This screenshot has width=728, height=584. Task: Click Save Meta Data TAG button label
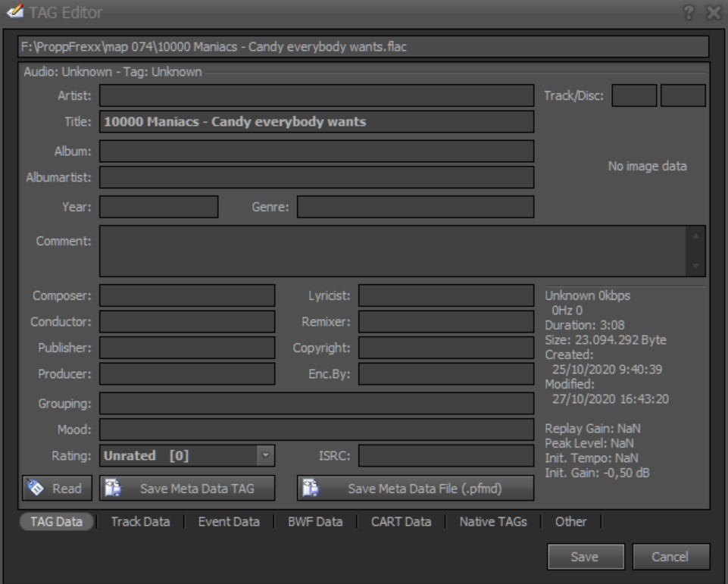pos(197,489)
